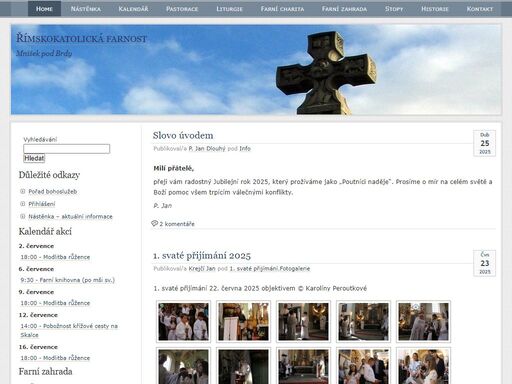Click the Římskokatolická farnost site title
The height and width of the screenshot is (384, 512).
(x=82, y=38)
